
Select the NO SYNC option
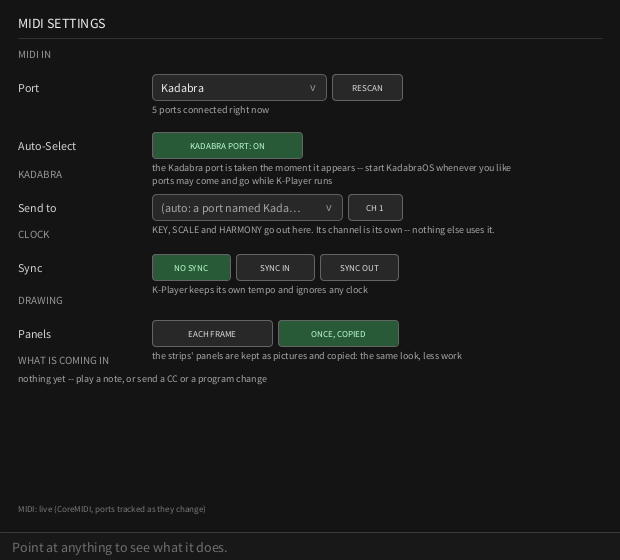(191, 268)
